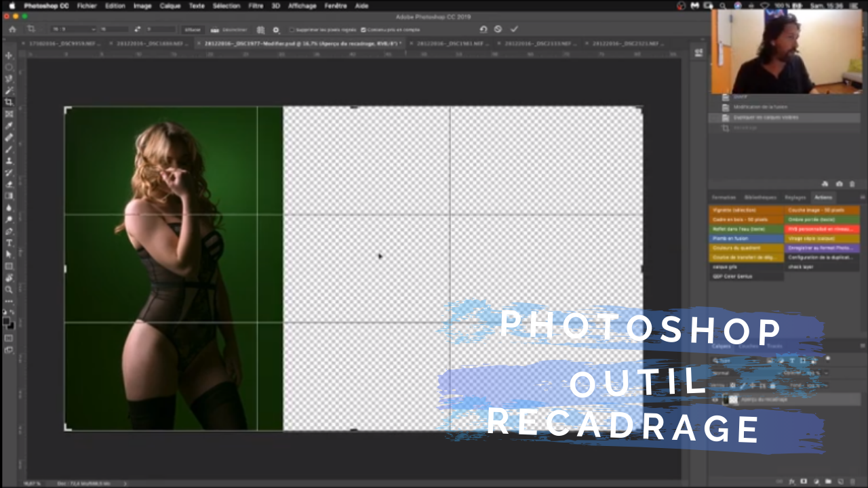Select the Eyedropper tool

tap(9, 125)
